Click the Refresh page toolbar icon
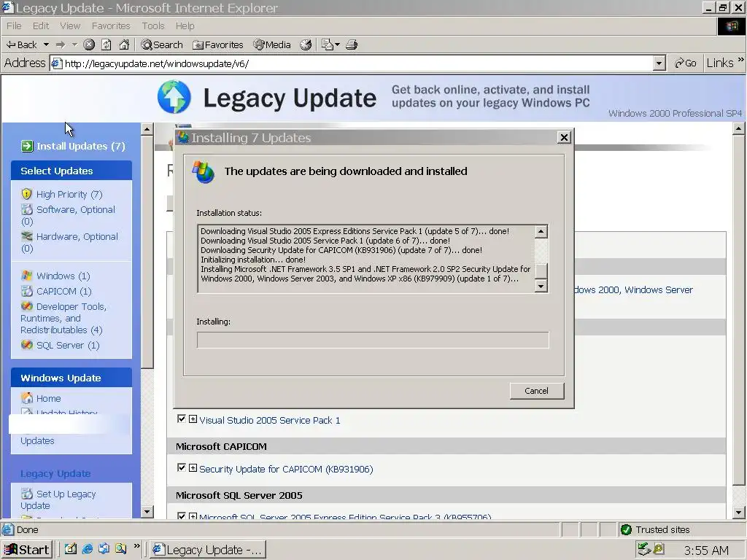Image resolution: width=747 pixels, height=560 pixels. [107, 44]
